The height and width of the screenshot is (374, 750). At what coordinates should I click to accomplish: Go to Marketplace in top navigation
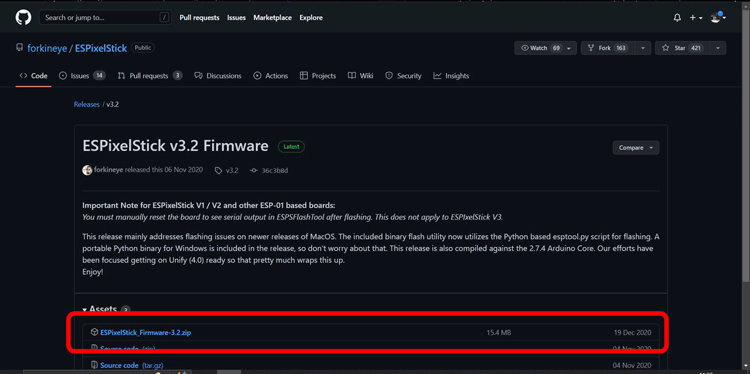[273, 18]
